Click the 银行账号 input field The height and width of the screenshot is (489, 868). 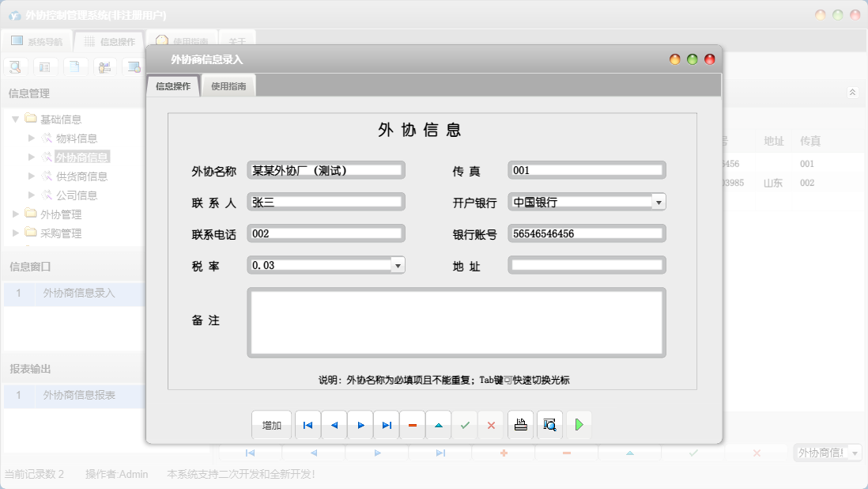586,233
